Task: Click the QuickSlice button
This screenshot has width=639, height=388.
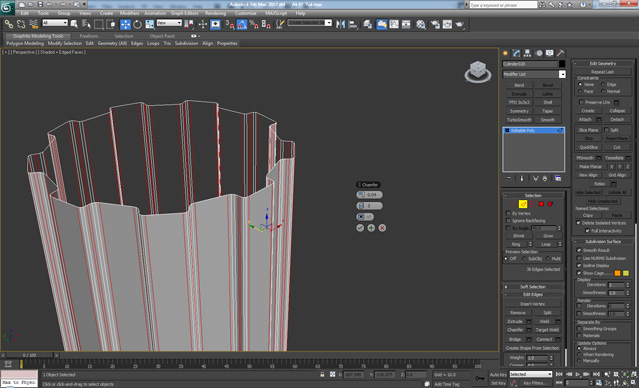Action: point(588,147)
